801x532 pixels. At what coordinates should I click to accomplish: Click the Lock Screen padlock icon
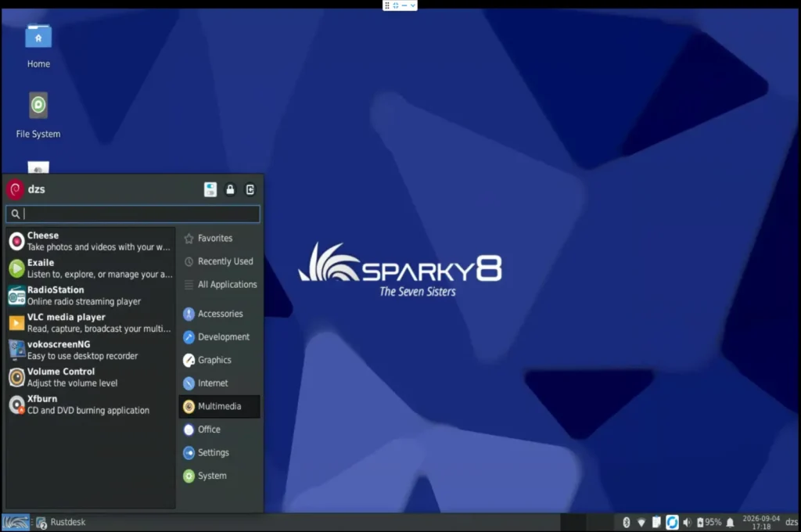click(x=231, y=189)
